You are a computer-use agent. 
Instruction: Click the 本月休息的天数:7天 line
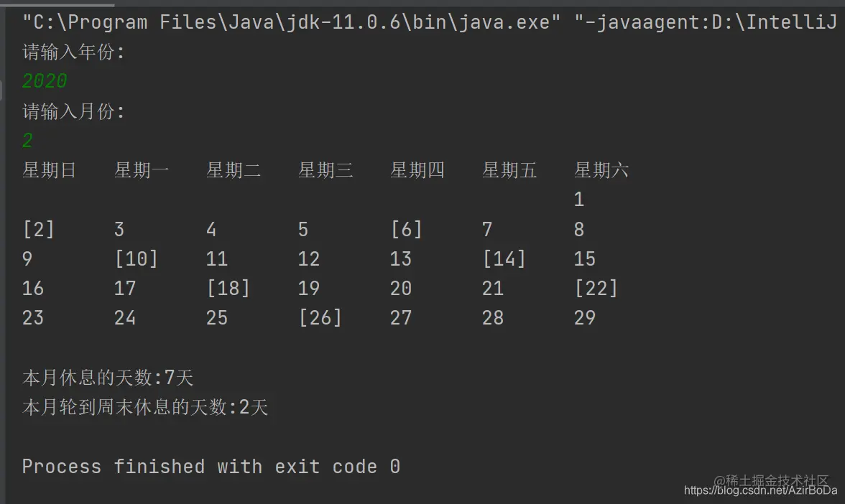point(108,378)
